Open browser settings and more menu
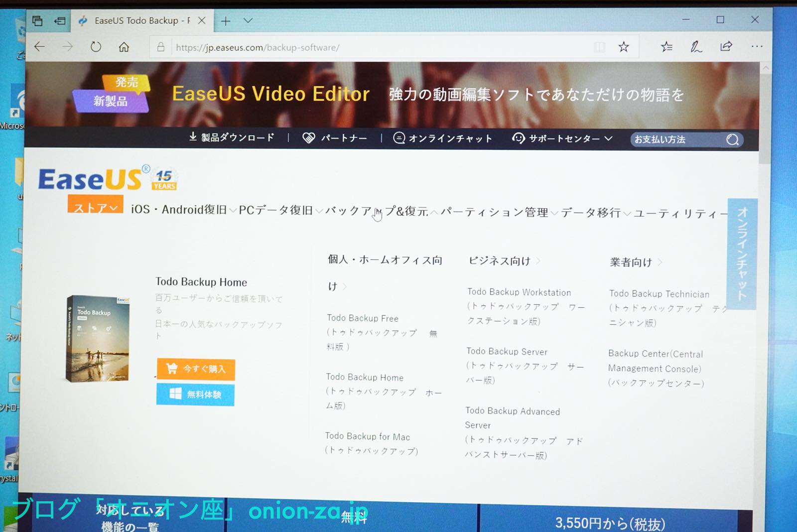The height and width of the screenshot is (532, 797). [x=757, y=46]
